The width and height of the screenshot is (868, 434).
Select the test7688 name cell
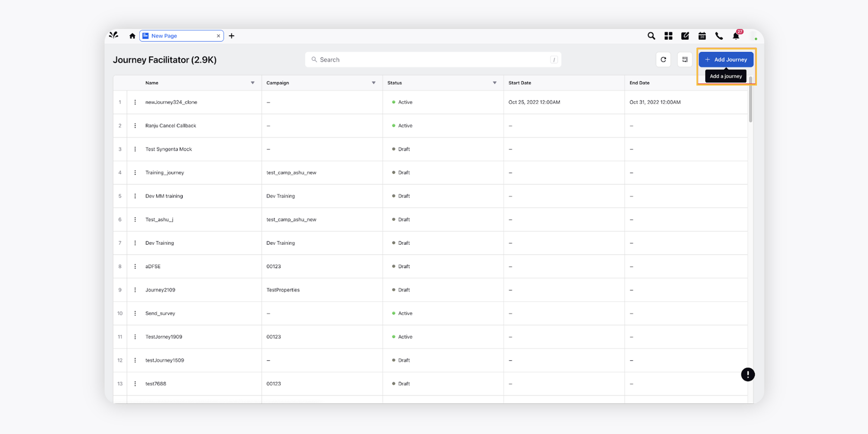point(156,384)
